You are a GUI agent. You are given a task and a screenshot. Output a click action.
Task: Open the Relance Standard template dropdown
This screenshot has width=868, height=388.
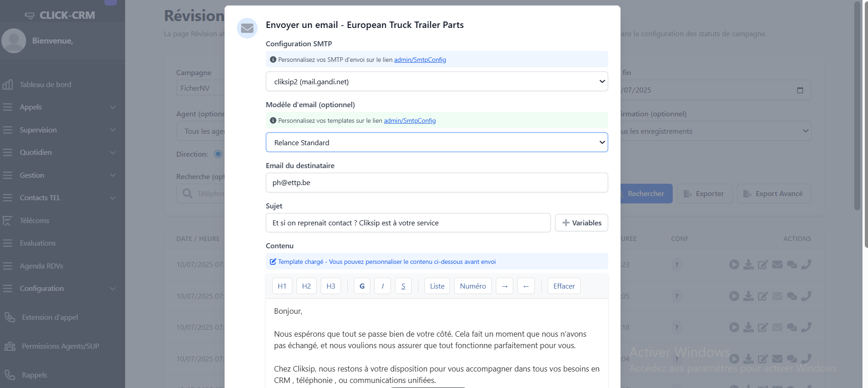tap(436, 142)
